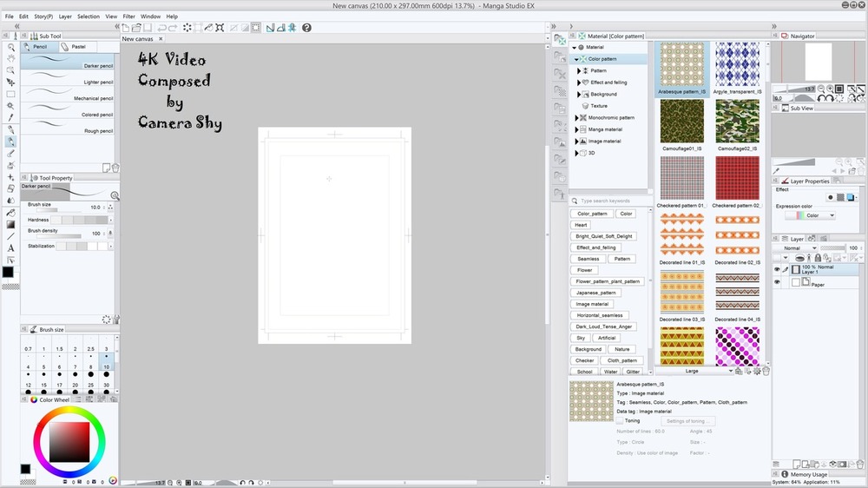868x488 pixels.
Task: Click the lock layer padlock icon
Action: point(818,258)
